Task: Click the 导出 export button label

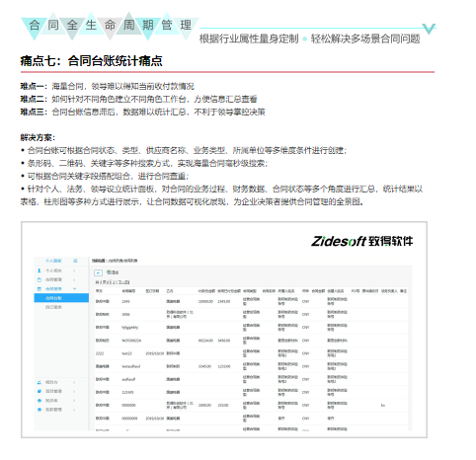Action: pyautogui.click(x=115, y=272)
